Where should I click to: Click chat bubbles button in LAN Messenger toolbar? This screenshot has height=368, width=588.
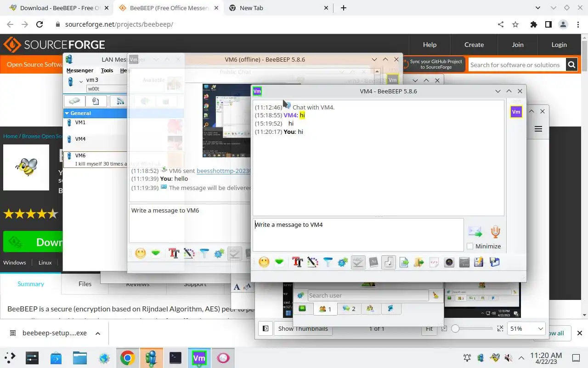coord(74,101)
